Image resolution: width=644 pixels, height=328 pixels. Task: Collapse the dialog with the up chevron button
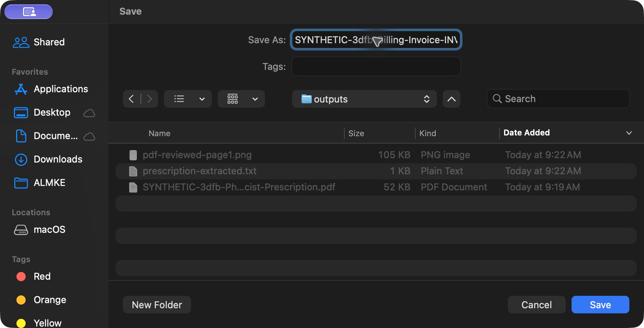click(x=452, y=99)
